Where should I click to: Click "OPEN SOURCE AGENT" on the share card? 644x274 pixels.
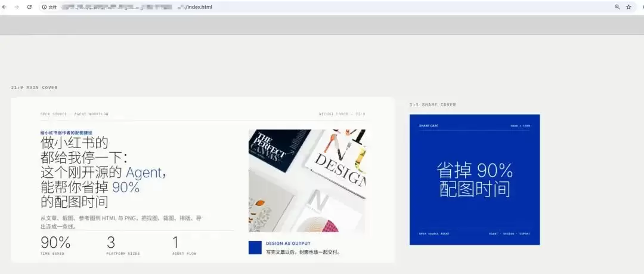[x=434, y=233]
